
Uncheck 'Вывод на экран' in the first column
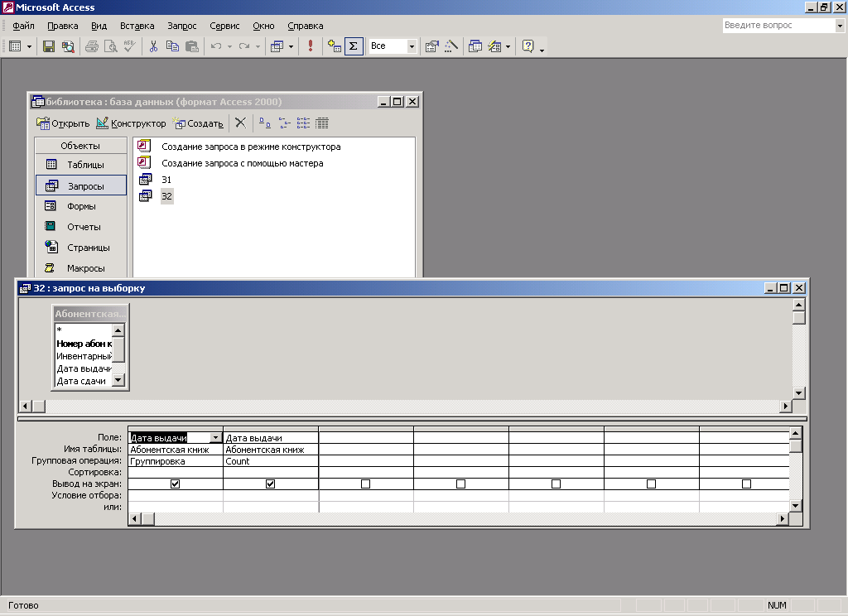[x=175, y=484]
